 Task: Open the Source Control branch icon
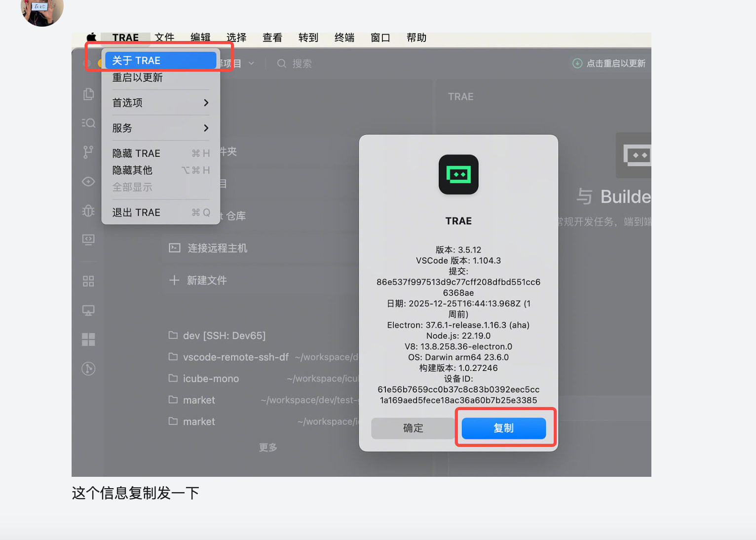88,152
